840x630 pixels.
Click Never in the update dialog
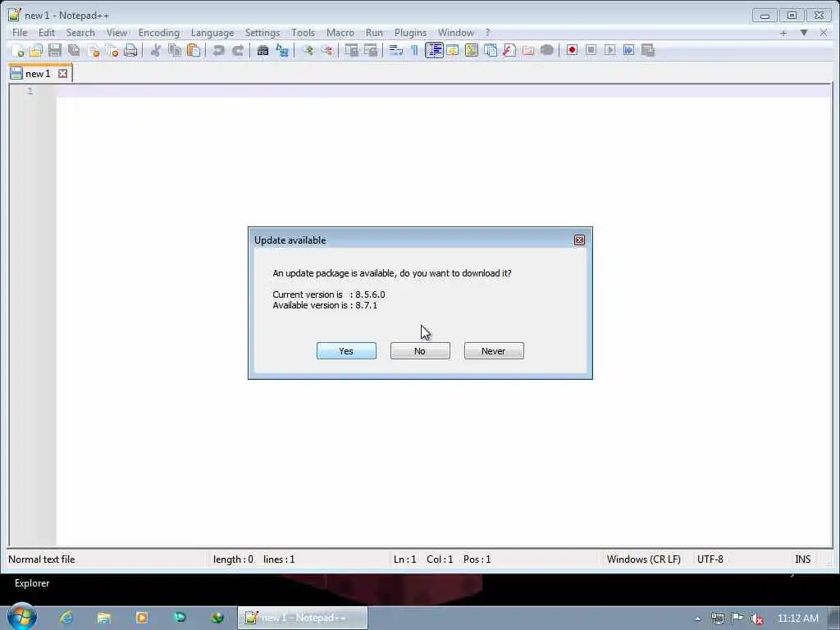(x=494, y=351)
